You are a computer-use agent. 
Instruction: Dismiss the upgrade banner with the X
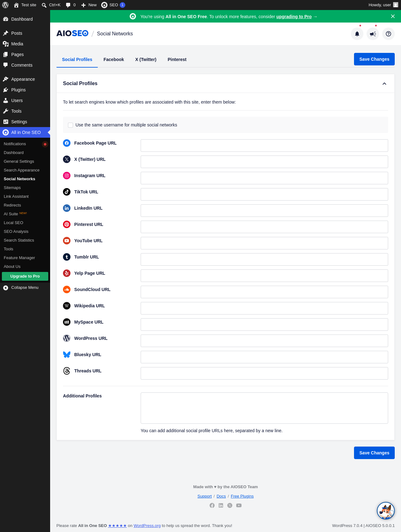pos(393,16)
